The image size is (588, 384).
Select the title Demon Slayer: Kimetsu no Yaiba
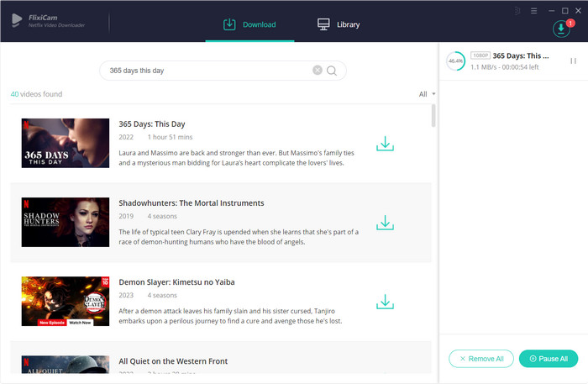click(x=176, y=282)
